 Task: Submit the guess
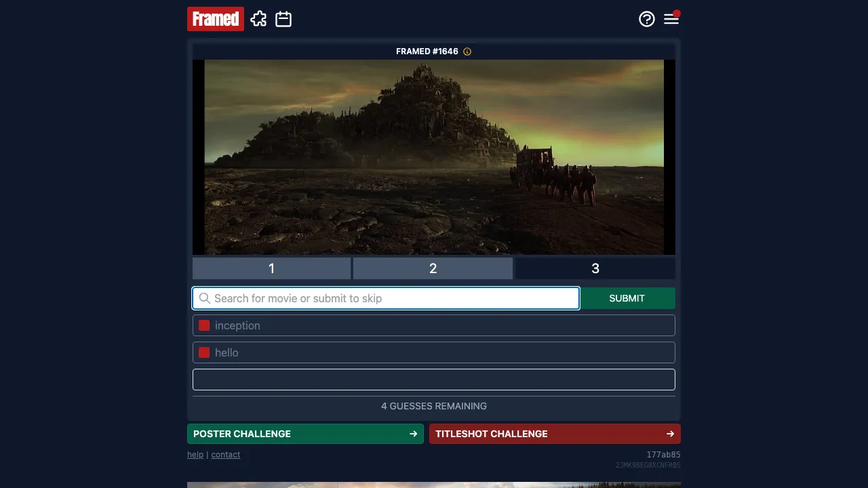point(627,298)
